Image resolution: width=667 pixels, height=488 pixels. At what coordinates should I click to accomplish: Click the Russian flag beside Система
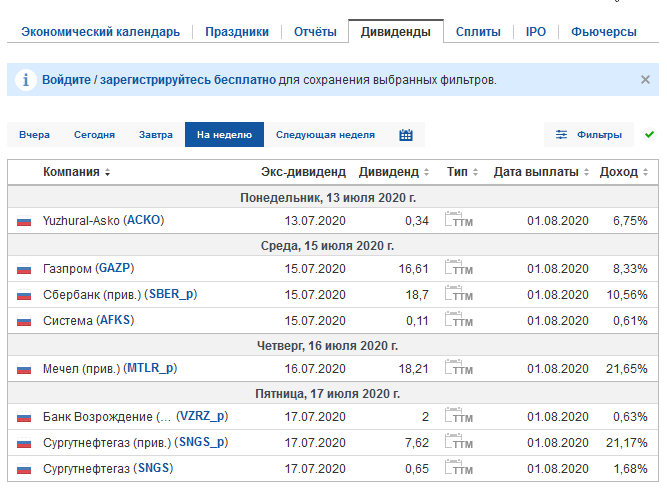[x=24, y=321]
